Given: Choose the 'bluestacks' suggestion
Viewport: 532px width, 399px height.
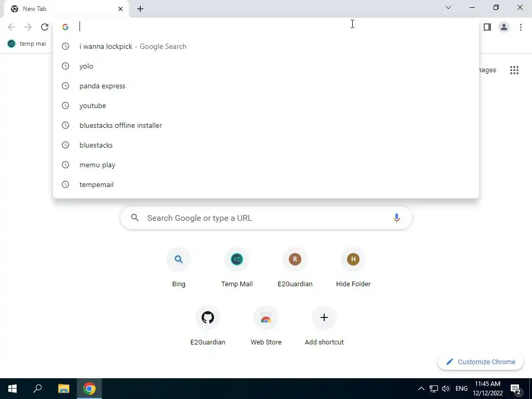Looking at the screenshot, I should click(x=265, y=145).
